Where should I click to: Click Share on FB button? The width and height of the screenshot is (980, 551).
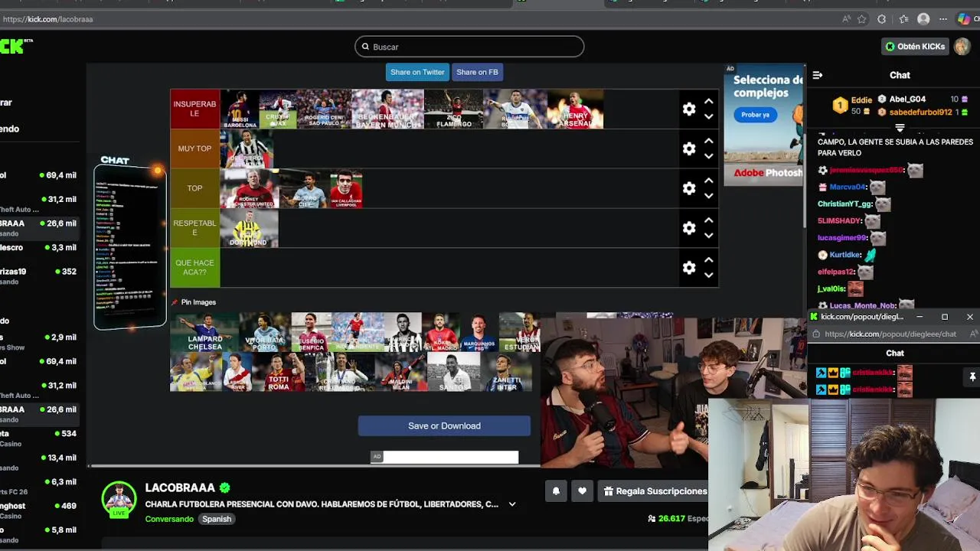coord(477,72)
